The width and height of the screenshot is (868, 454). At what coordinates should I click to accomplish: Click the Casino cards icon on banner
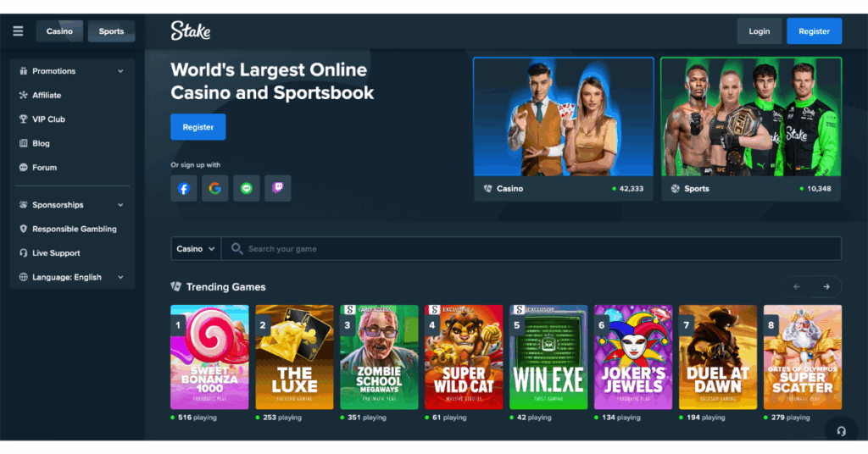(487, 189)
